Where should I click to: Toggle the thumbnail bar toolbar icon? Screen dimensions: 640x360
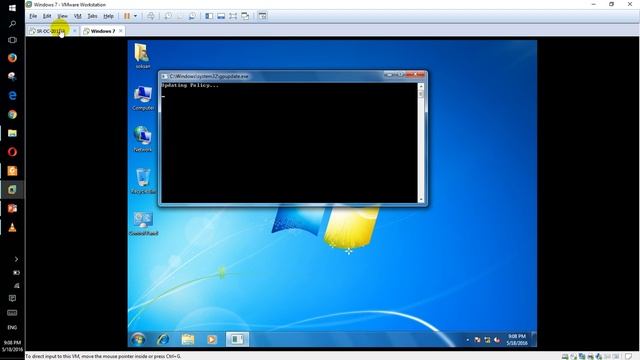coord(221,16)
